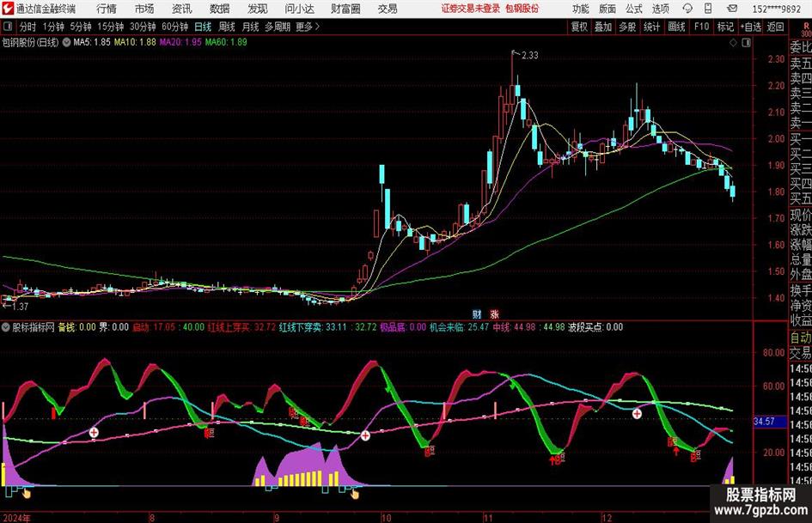The width and height of the screenshot is (812, 523).
Task: Click the 证券交易未登录 login link
Action: point(471,9)
